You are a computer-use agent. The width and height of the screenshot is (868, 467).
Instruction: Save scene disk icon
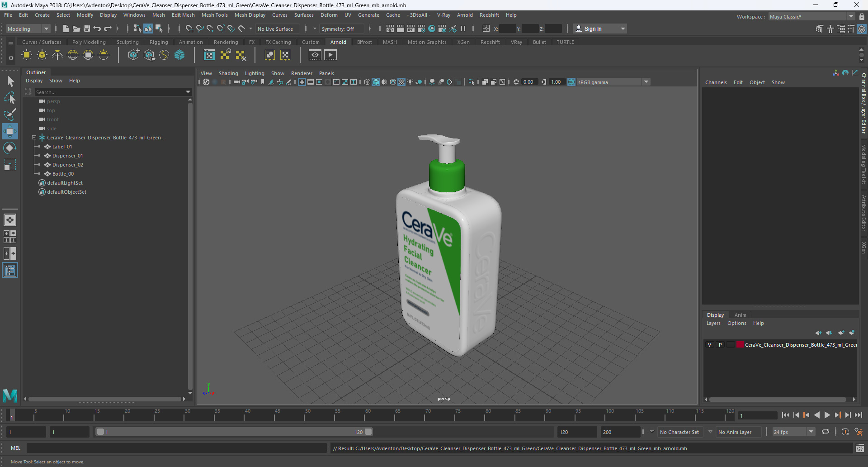pos(87,29)
